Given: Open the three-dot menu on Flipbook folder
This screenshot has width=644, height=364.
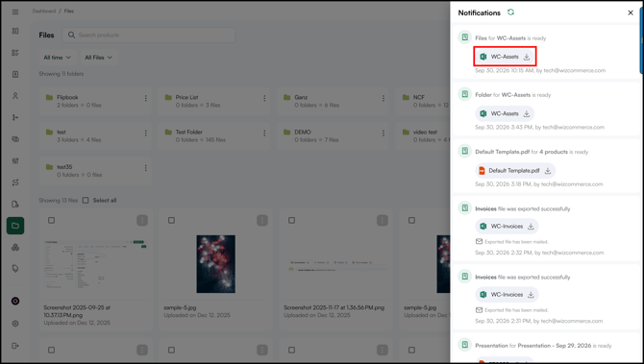Looking at the screenshot, I should 145,99.
